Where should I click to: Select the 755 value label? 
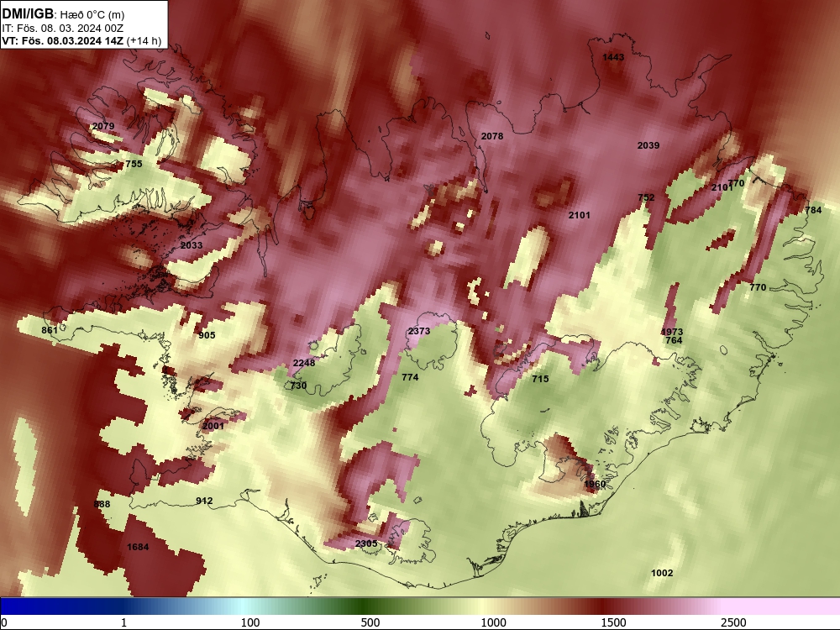(134, 164)
